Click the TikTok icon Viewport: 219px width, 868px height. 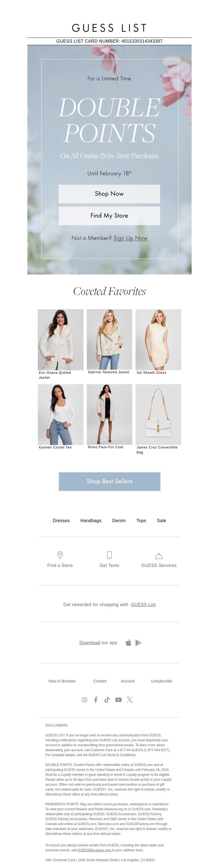(x=107, y=700)
